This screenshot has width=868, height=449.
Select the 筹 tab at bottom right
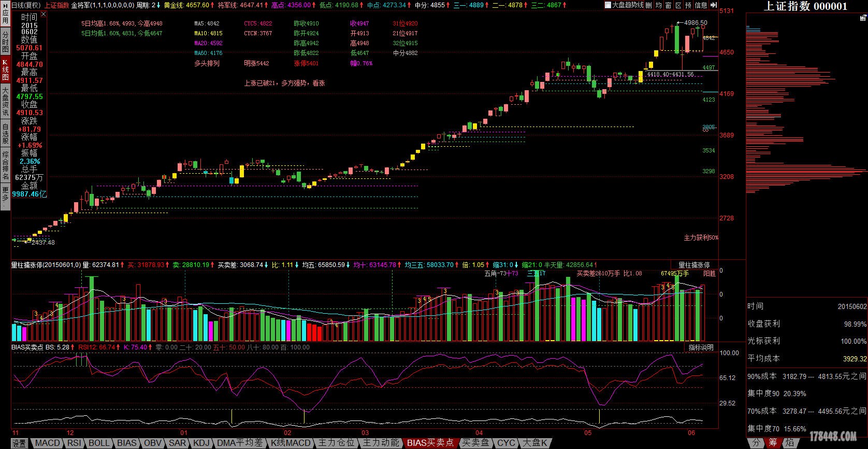pos(773,443)
